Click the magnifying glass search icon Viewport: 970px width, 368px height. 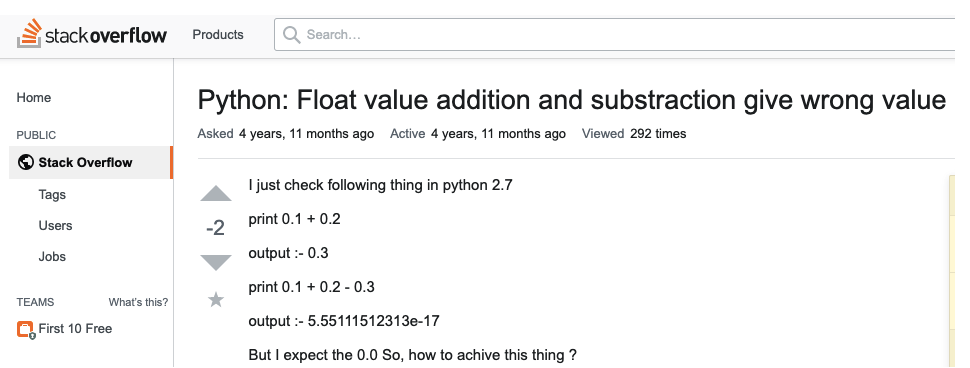(291, 35)
